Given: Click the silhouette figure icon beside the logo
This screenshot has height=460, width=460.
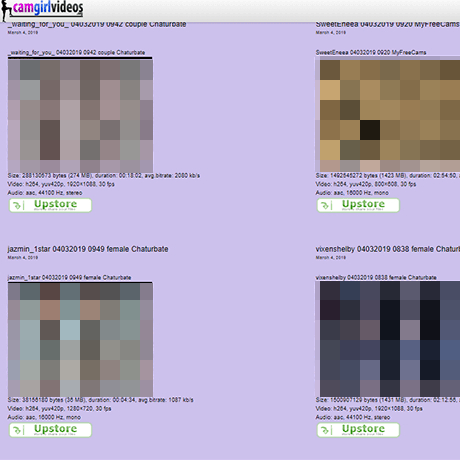Looking at the screenshot, I should tap(5, 11).
